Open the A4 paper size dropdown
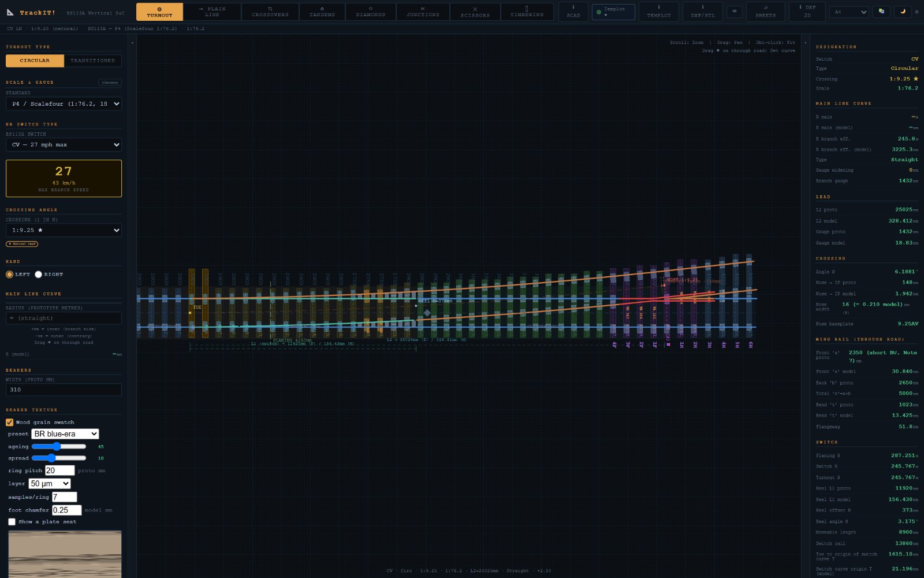This screenshot has height=578, width=924. tap(849, 12)
